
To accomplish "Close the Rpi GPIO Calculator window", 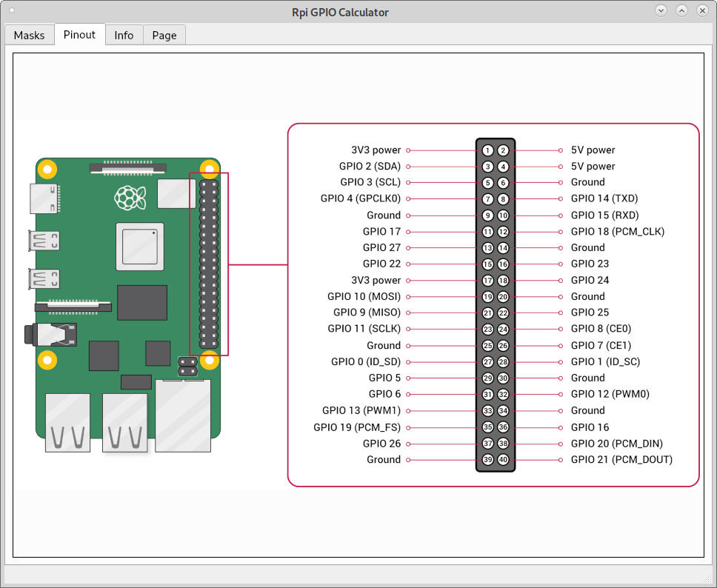I will pyautogui.click(x=702, y=11).
